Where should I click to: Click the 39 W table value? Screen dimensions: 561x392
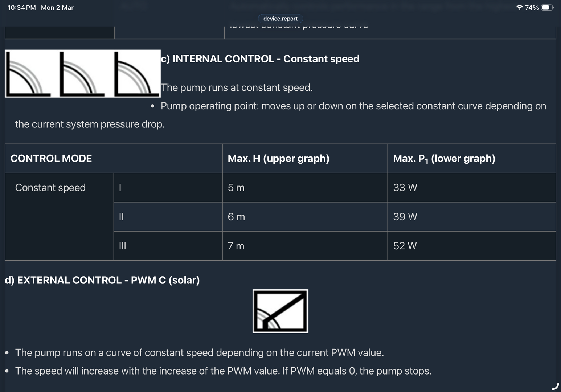(x=405, y=217)
